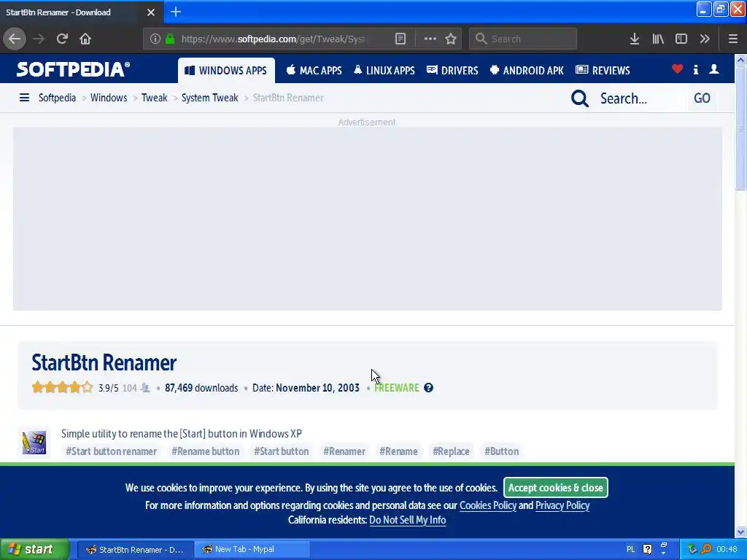
Task: Open the Softpedia category hamburger menu
Action: pos(24,98)
